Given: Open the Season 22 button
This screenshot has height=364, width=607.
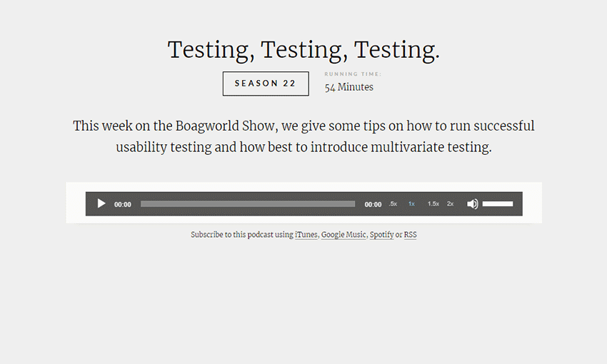Looking at the screenshot, I should click(266, 84).
